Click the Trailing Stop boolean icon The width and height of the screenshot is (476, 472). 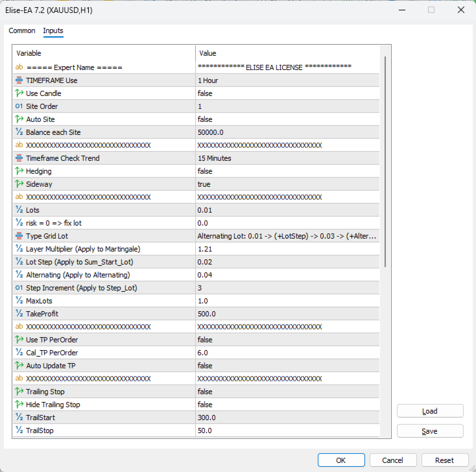click(19, 392)
